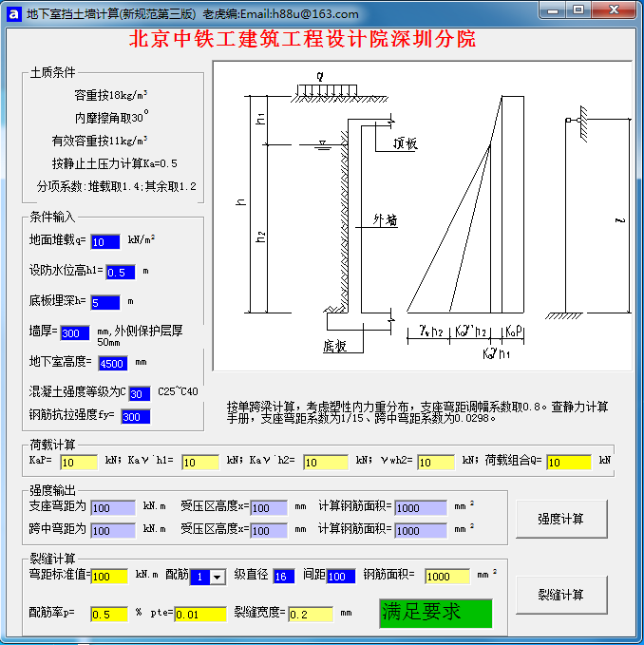Image resolution: width=644 pixels, height=645 pixels.
Task: Click the 钢筋面积 output field
Action: pos(447,577)
